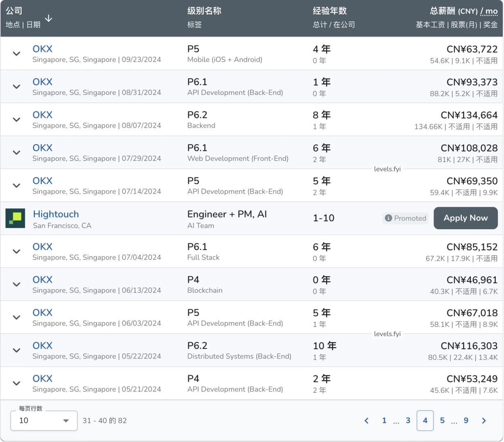Image resolution: width=504 pixels, height=442 pixels.
Task: Click the 经验年数 column header
Action: pos(330,11)
